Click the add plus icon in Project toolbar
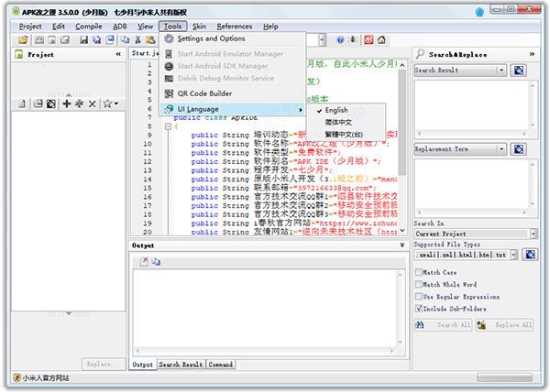This screenshot has width=550, height=392. [66, 104]
